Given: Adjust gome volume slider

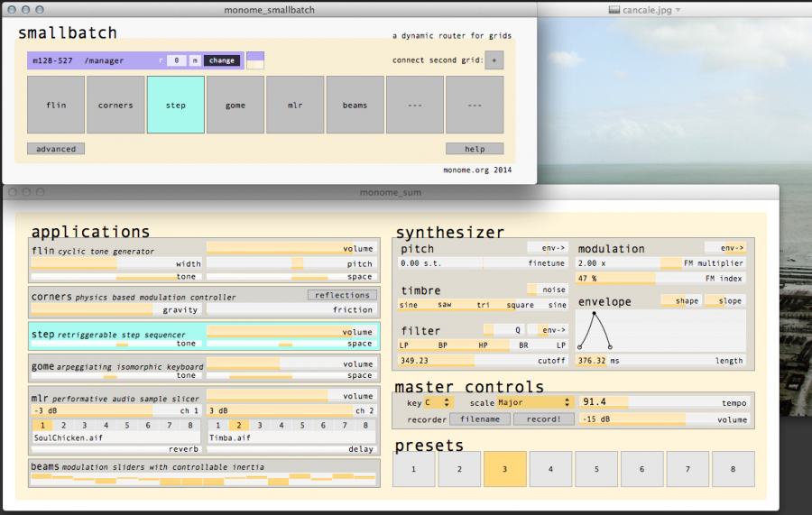Looking at the screenshot, I should tap(291, 363).
